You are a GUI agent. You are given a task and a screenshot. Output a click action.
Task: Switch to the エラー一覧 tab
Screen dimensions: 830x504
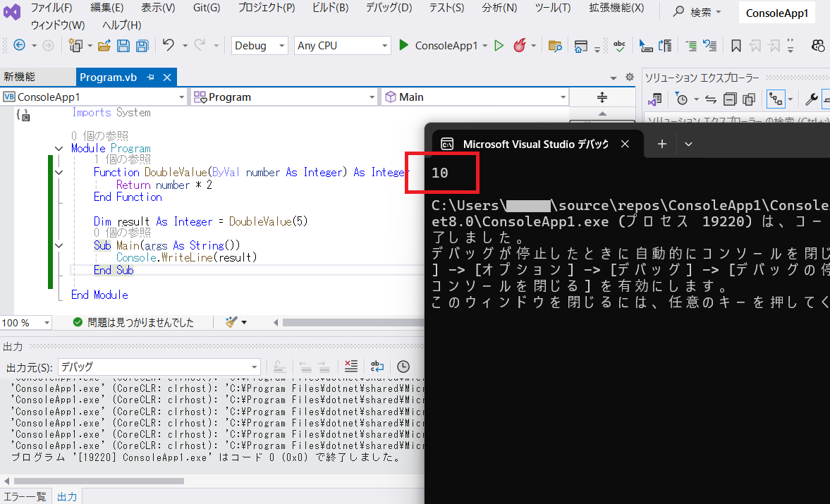tap(25, 496)
